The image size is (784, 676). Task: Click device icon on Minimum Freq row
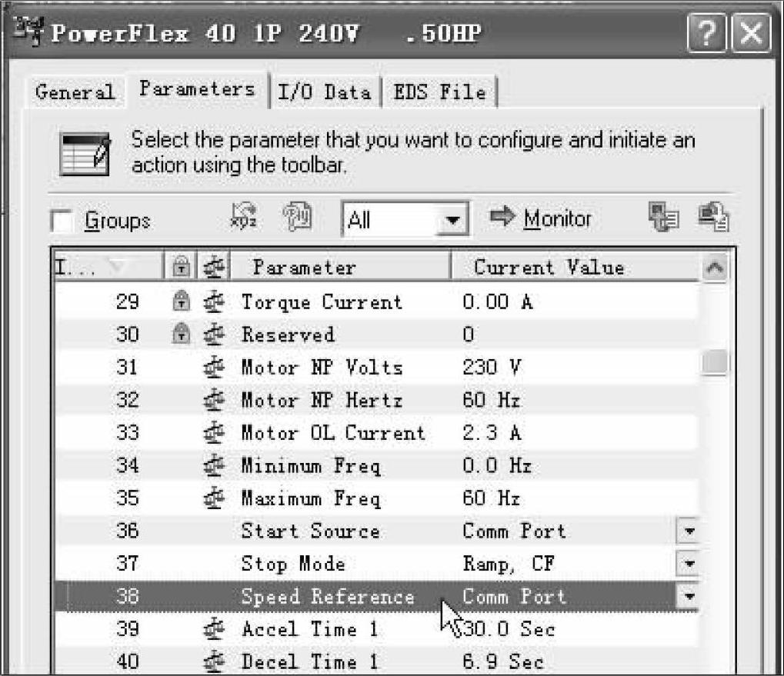214,465
